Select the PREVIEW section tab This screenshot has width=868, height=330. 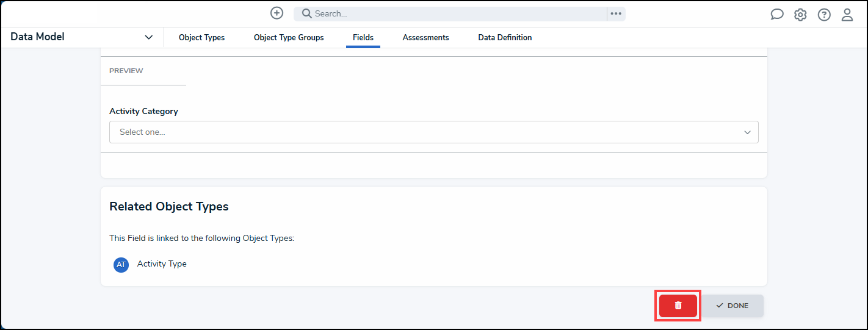pos(126,71)
